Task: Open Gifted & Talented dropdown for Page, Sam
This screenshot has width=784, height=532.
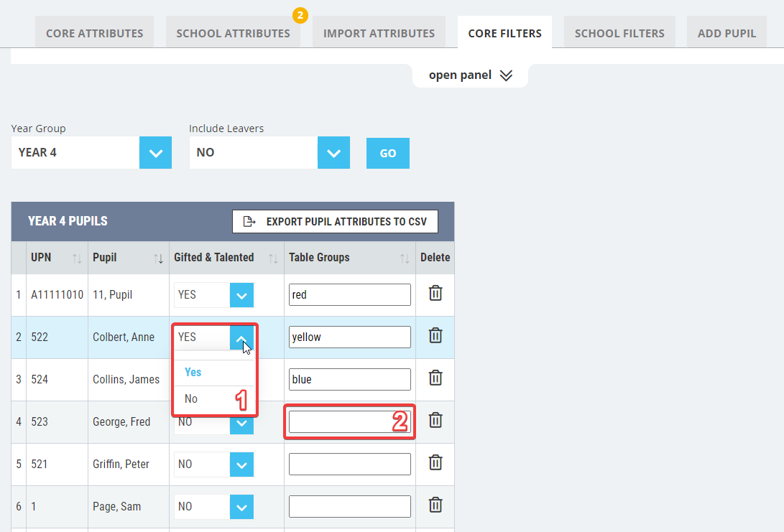Action: [x=241, y=507]
